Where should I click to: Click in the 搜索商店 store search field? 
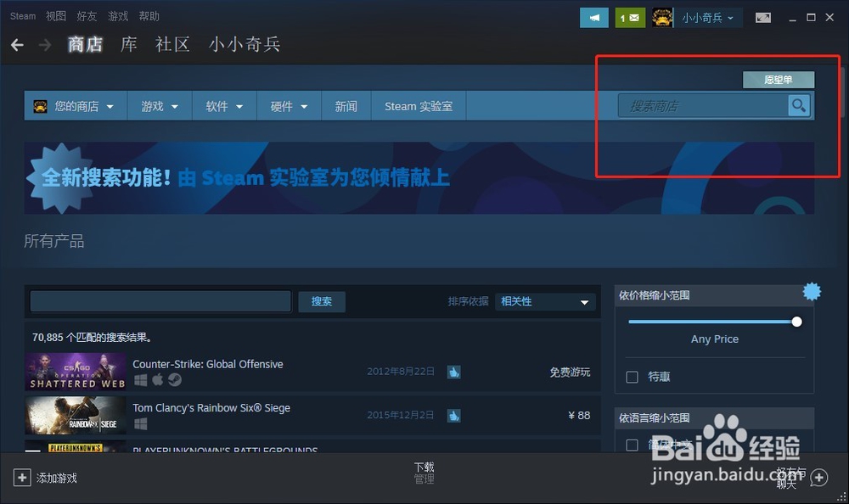(703, 106)
